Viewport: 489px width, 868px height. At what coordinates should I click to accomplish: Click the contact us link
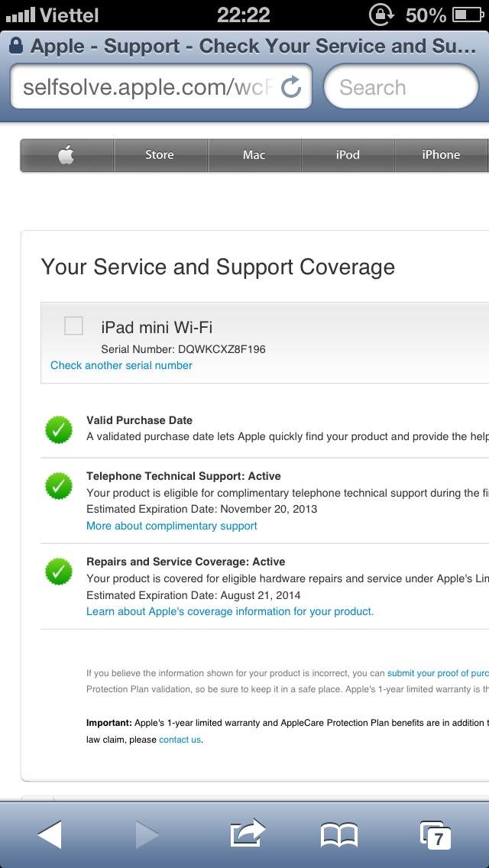tap(180, 740)
